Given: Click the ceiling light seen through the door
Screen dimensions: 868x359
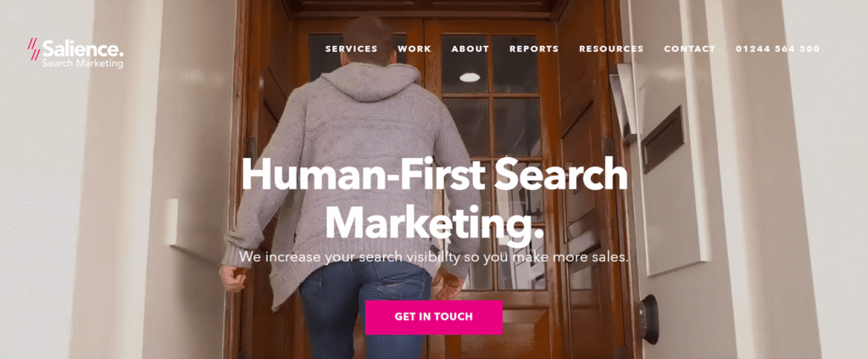Looking at the screenshot, I should 470,77.
